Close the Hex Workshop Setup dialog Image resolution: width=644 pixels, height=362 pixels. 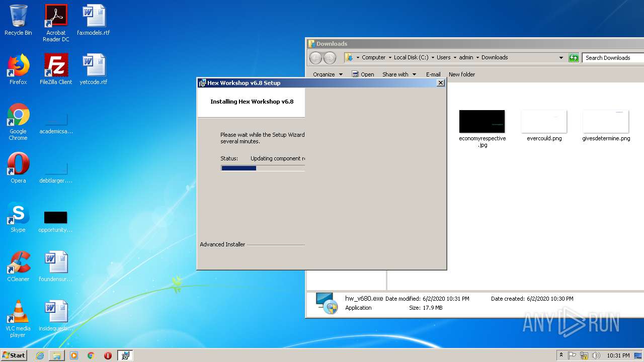(440, 83)
